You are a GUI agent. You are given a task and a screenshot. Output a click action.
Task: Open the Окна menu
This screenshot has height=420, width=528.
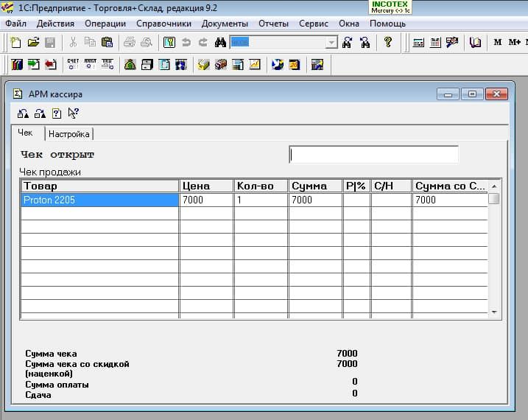(349, 24)
